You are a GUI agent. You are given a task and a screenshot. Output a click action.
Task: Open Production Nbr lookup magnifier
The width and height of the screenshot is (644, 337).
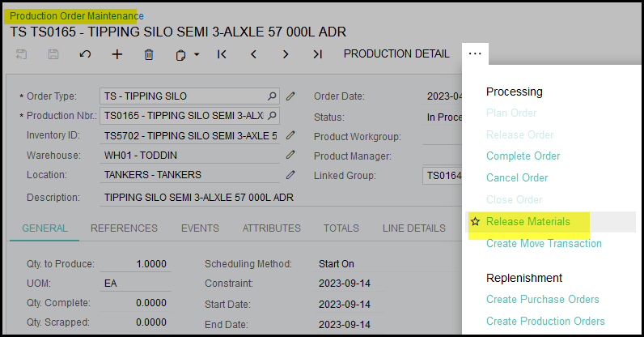[x=273, y=116]
